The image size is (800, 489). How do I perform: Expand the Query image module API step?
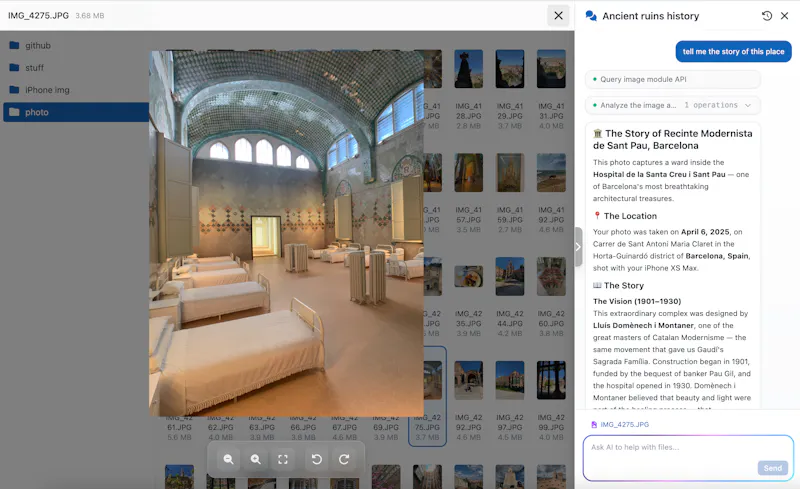tap(673, 79)
